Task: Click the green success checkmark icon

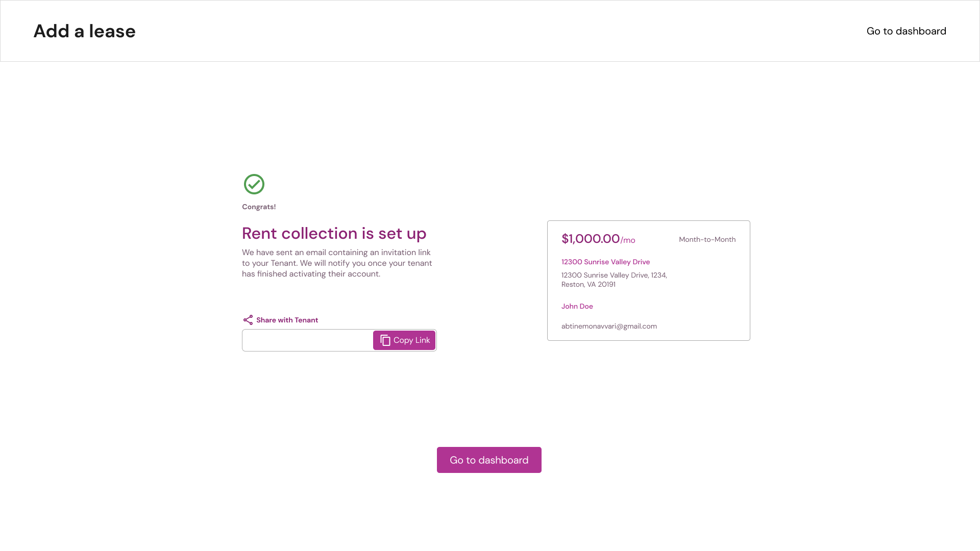Action: 254,184
